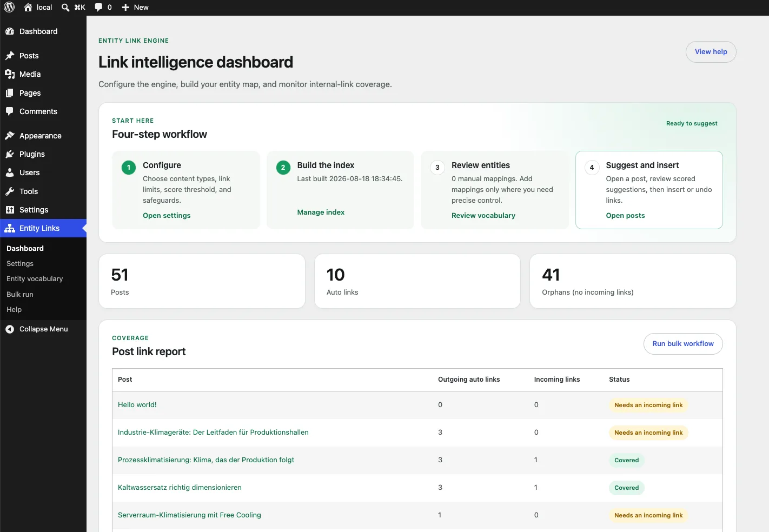
Task: Click the Comments icon in sidebar
Action: pos(10,111)
